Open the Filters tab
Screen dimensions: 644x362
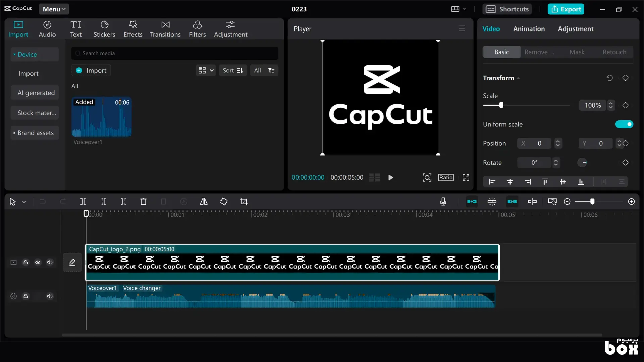[x=197, y=29]
